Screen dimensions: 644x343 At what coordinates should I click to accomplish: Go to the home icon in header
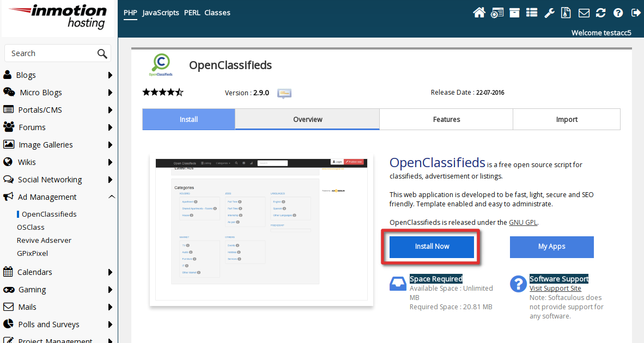479,13
